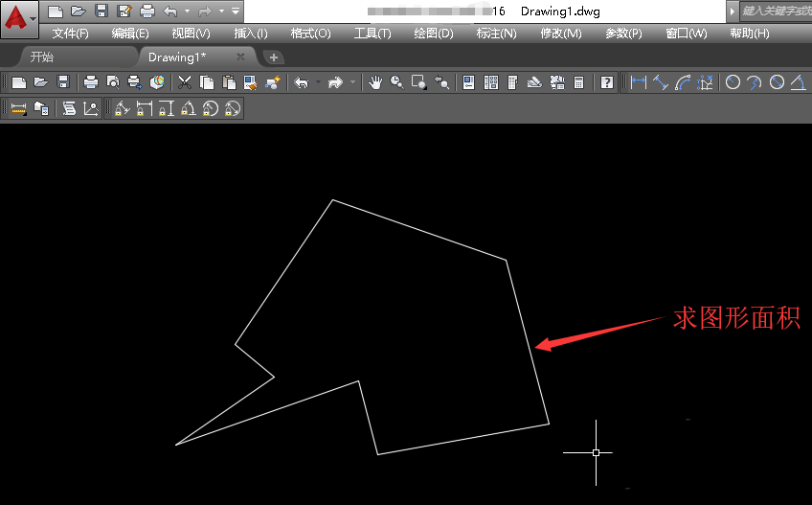The width and height of the screenshot is (812, 505).
Task: Open the 工具(T) menu
Action: tap(372, 34)
